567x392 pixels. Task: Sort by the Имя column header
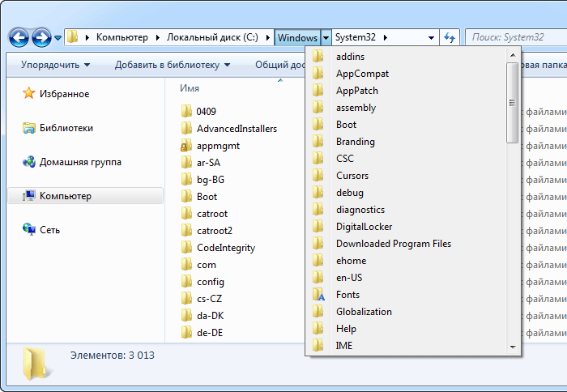(190, 88)
